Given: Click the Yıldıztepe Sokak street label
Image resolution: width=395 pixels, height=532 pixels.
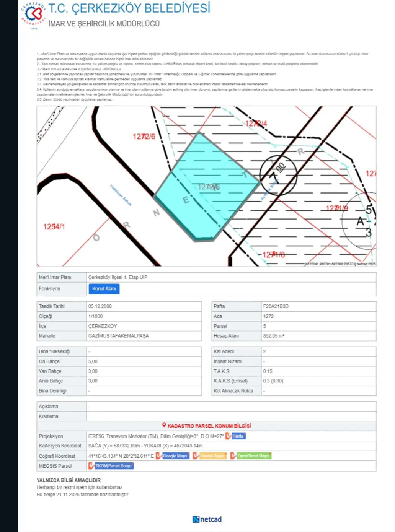Looking at the screenshot, I should pyautogui.click(x=121, y=195).
